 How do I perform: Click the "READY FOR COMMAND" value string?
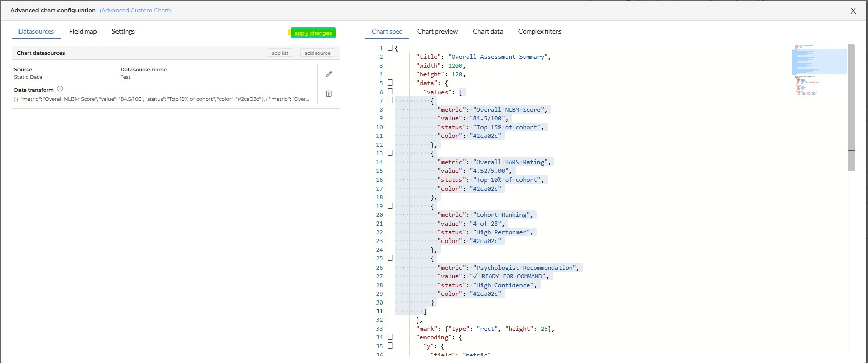coord(507,276)
